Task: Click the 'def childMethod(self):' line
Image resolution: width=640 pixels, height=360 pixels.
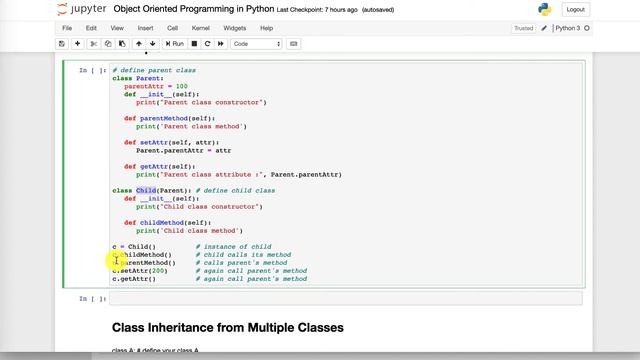Action: (167, 222)
